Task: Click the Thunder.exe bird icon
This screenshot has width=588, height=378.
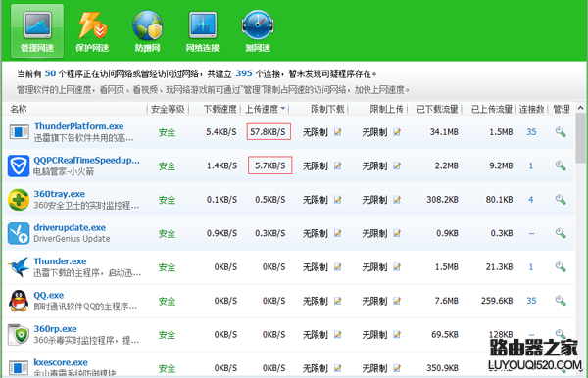Action: 19,266
